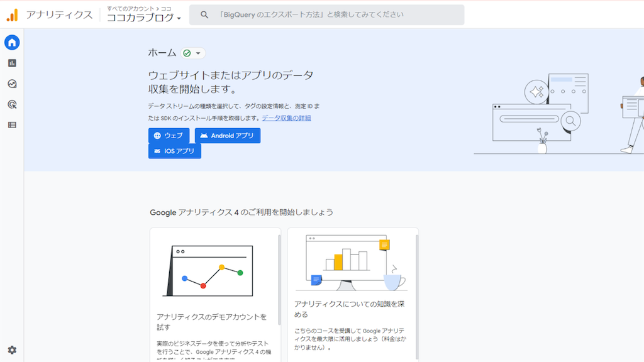Screen dimensions: 644x362
Task: Open the Admin gear icon
Action: tap(12, 349)
